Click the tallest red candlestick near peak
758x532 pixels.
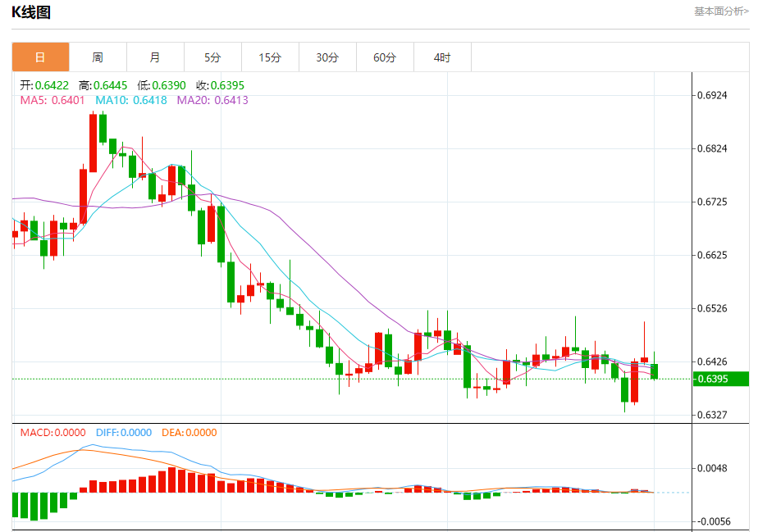click(x=93, y=143)
